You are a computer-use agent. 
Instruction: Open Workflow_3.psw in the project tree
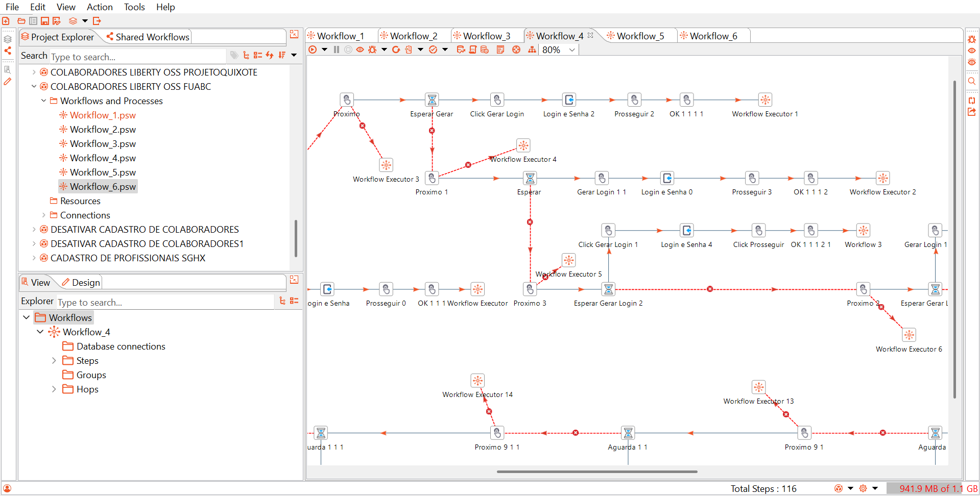click(103, 144)
